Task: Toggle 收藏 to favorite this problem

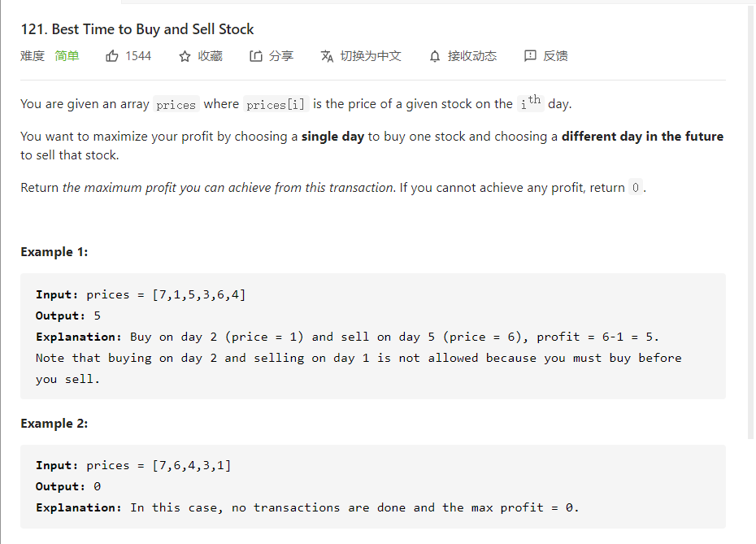Action: [x=210, y=56]
